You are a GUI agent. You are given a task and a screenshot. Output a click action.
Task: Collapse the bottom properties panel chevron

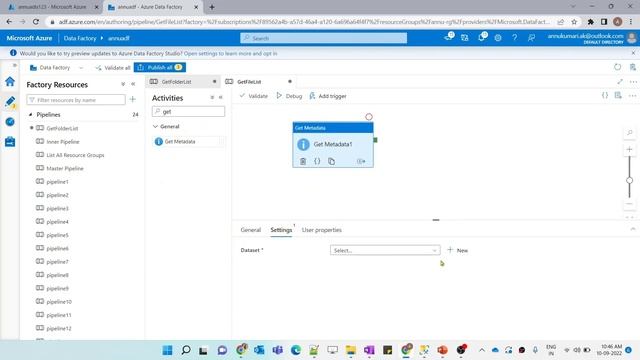[x=633, y=229]
